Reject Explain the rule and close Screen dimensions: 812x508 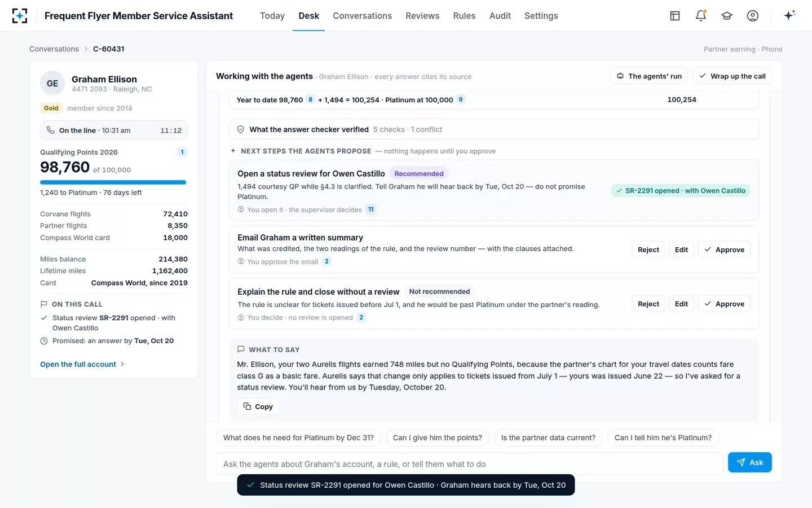(648, 304)
